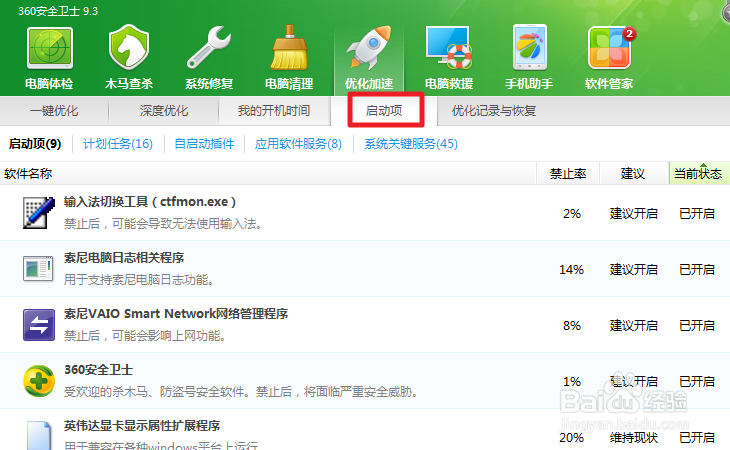Screen dimensions: 730x450
Task: Click the 14% 禁止率 value
Action: [x=571, y=269]
